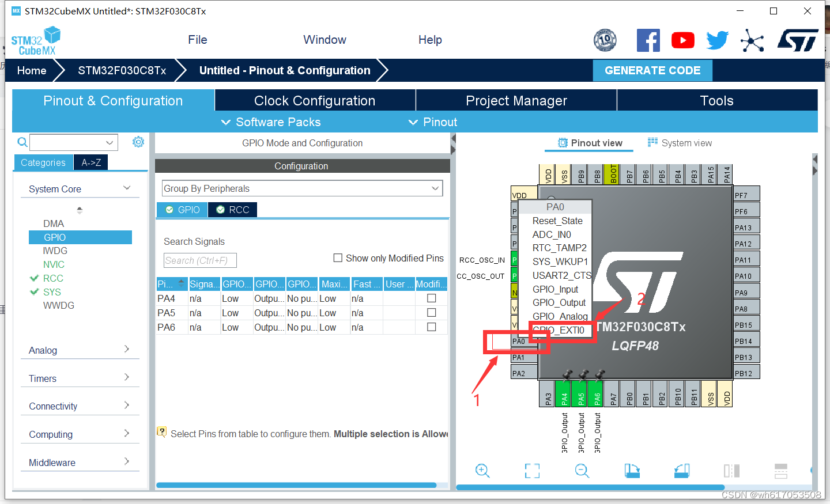Click the GENERATE CODE button
This screenshot has width=830, height=504.
point(652,70)
